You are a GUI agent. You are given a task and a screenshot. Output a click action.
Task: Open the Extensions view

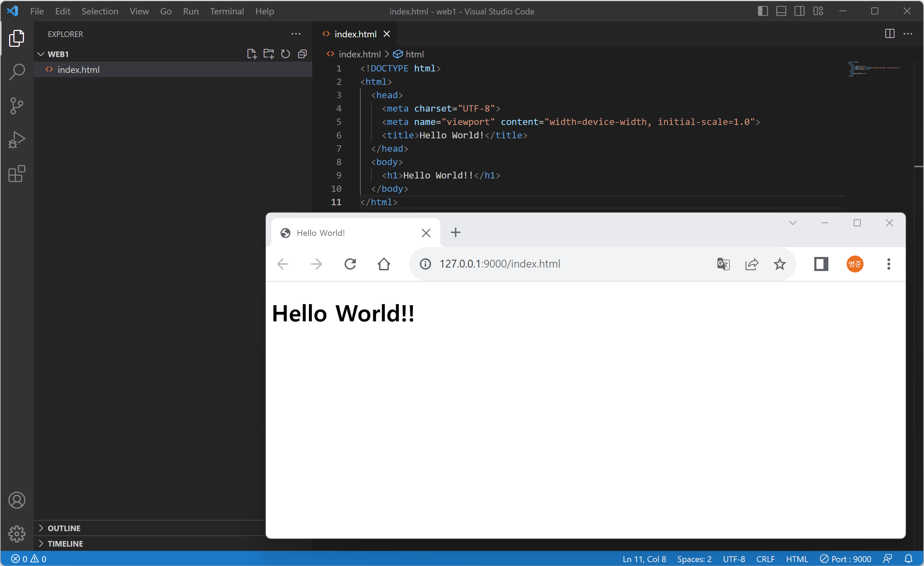pos(17,174)
